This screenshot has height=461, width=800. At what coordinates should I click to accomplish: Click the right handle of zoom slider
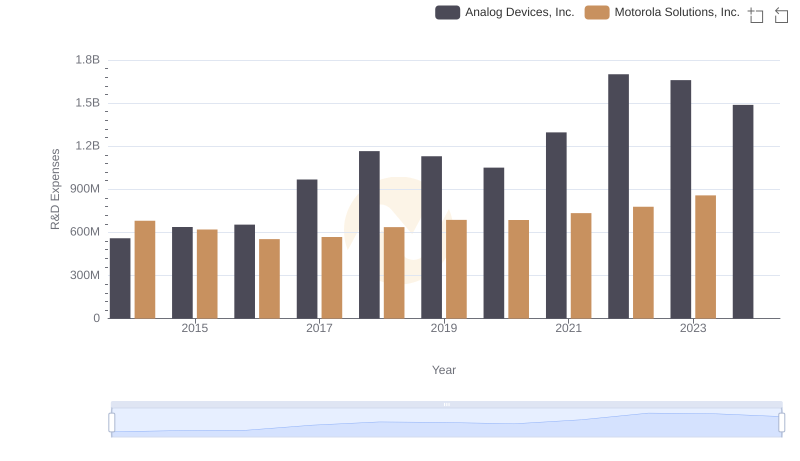point(781,423)
